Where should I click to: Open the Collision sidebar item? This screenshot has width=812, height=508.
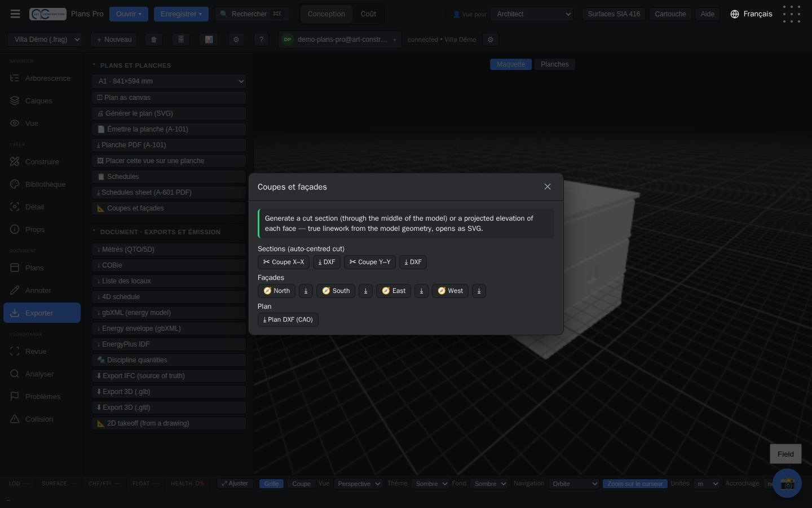click(x=42, y=419)
